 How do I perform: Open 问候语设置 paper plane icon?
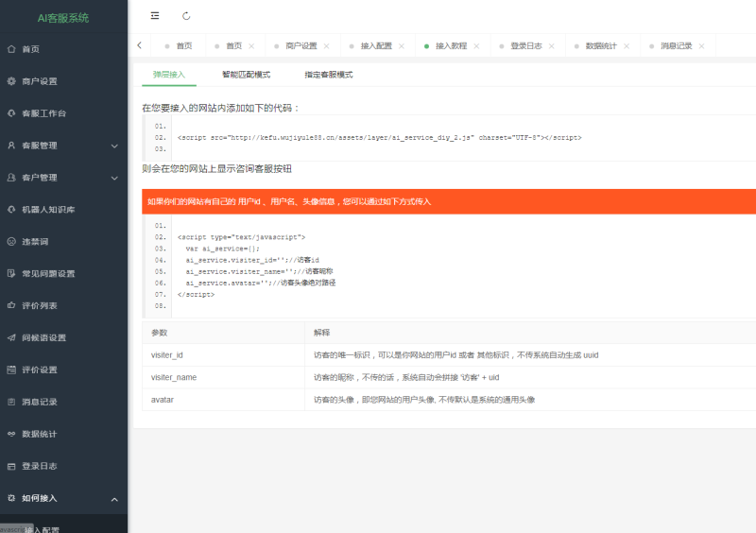pyautogui.click(x=11, y=337)
